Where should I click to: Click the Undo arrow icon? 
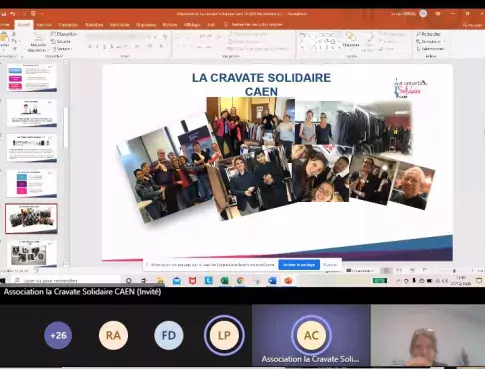(x=13, y=14)
